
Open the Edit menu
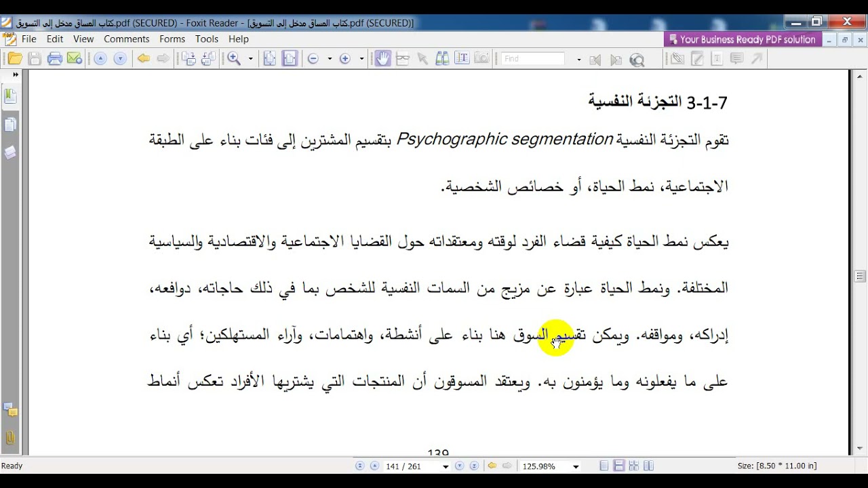click(55, 39)
